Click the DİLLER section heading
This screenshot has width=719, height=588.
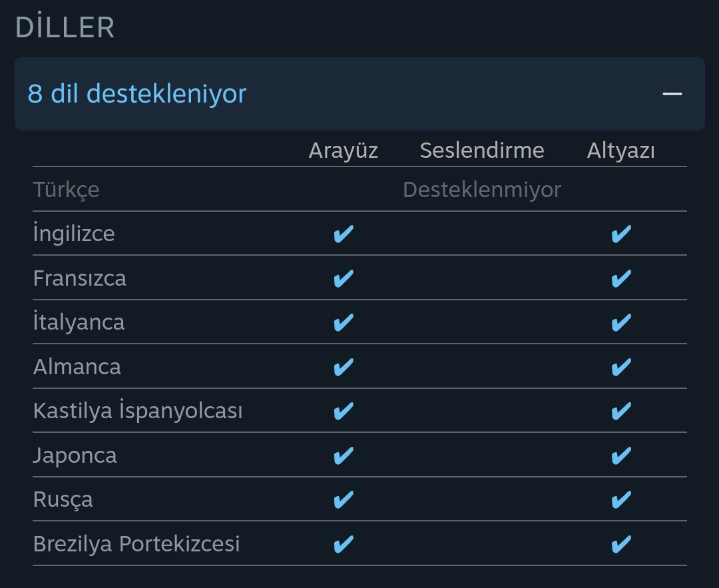[x=65, y=28]
